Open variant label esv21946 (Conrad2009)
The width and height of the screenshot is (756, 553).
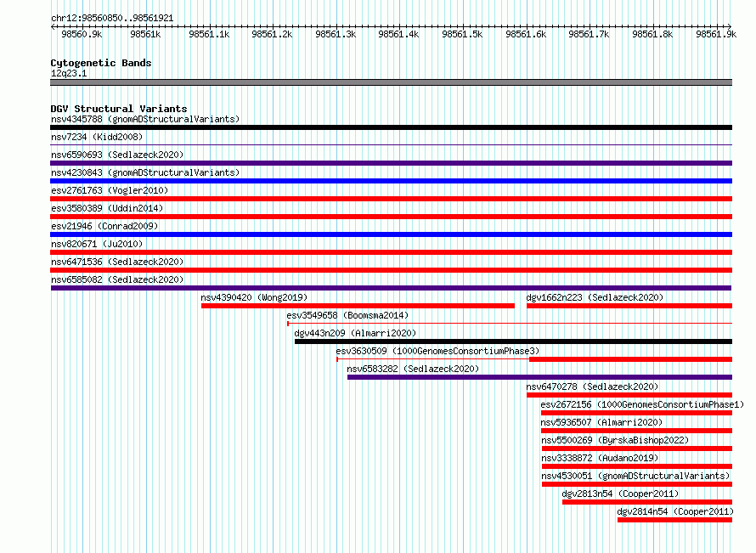[x=104, y=226]
